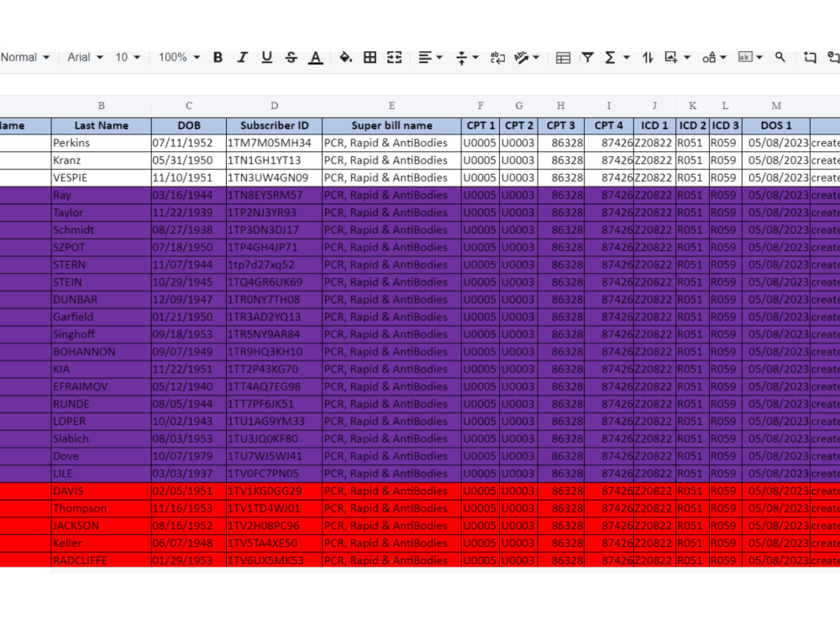Click the horizontal align icon
The image size is (840, 630).
point(425,57)
